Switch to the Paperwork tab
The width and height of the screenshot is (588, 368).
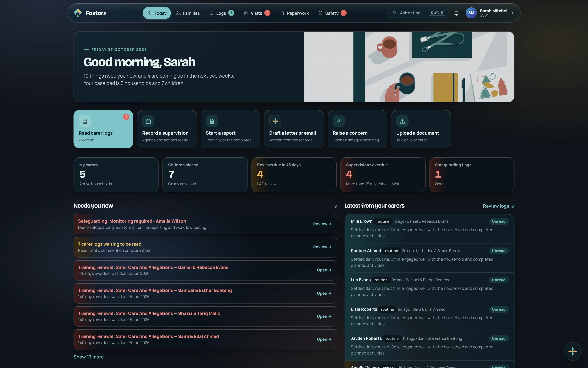(294, 13)
